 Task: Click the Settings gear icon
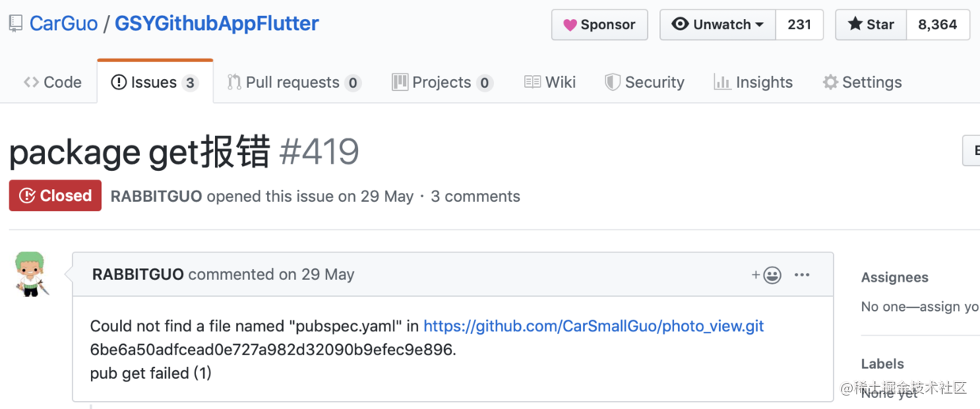(x=830, y=82)
